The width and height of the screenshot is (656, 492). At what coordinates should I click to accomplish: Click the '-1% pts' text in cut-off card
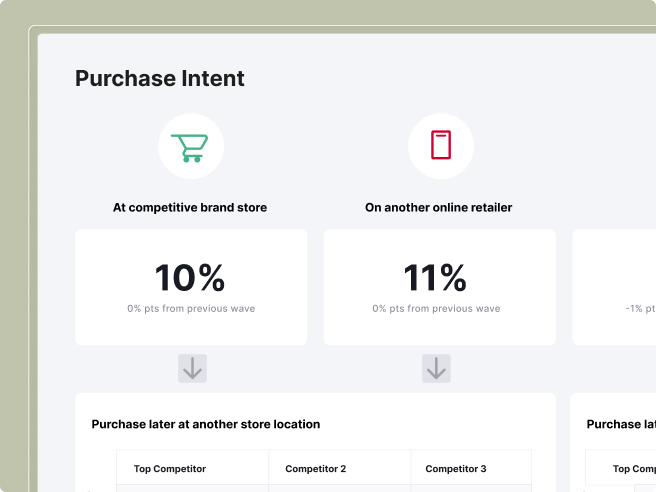click(640, 309)
